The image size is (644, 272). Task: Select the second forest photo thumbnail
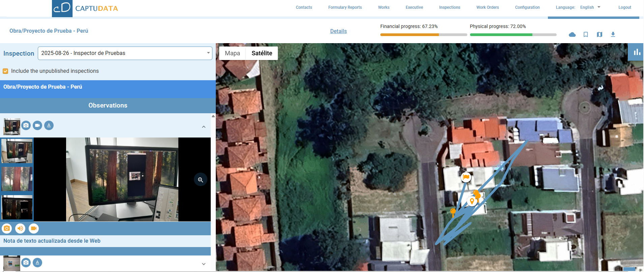pos(17,179)
